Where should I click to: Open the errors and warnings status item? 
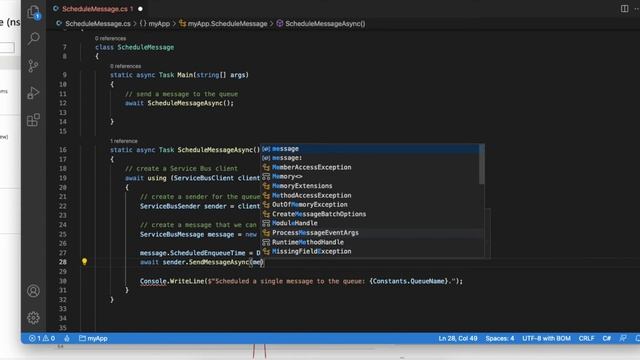tap(42, 338)
